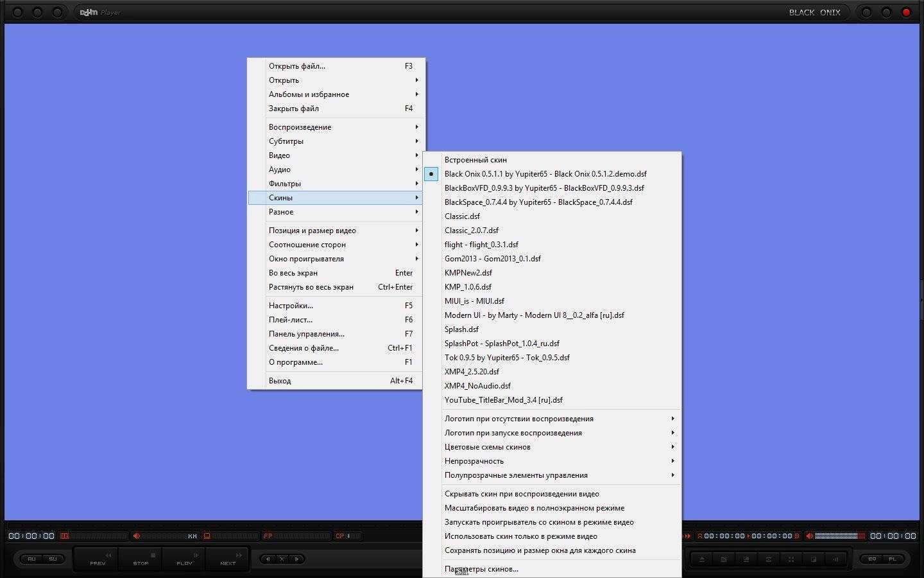Click 'Закрыть файл' menu item

point(336,109)
